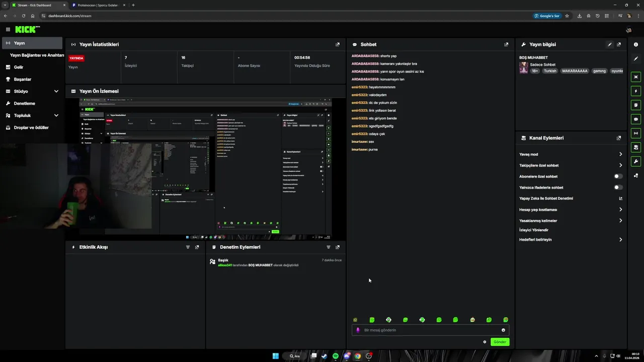Click the KICK logo
644x362 pixels.
coord(27,30)
